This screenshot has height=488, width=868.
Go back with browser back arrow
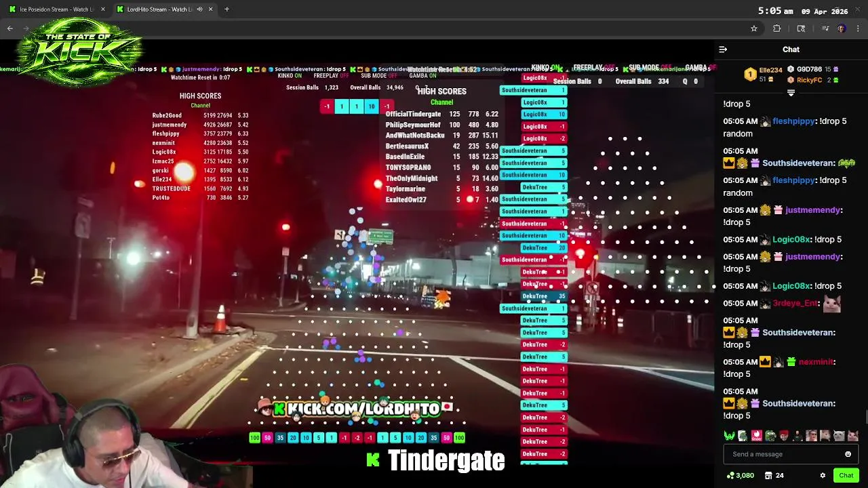[9, 28]
